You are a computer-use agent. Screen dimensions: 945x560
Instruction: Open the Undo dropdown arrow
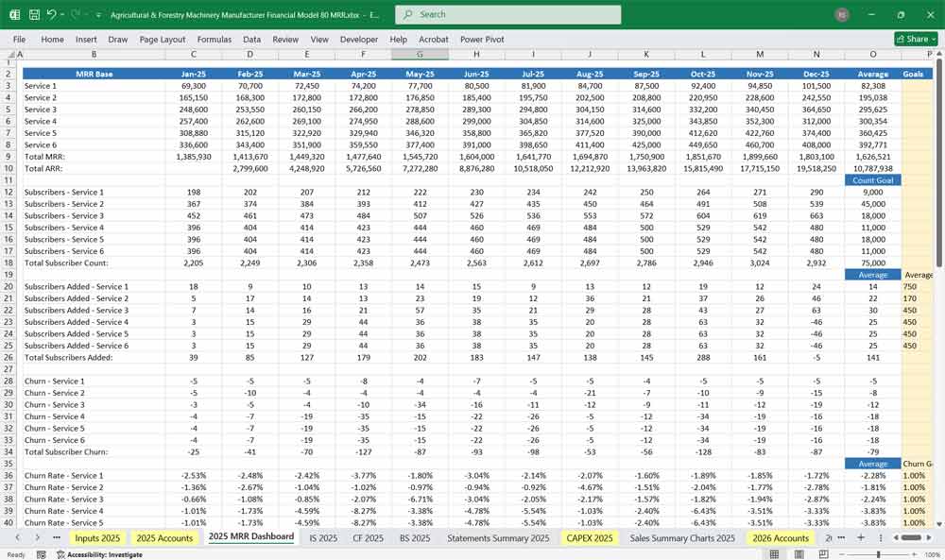[x=61, y=14]
